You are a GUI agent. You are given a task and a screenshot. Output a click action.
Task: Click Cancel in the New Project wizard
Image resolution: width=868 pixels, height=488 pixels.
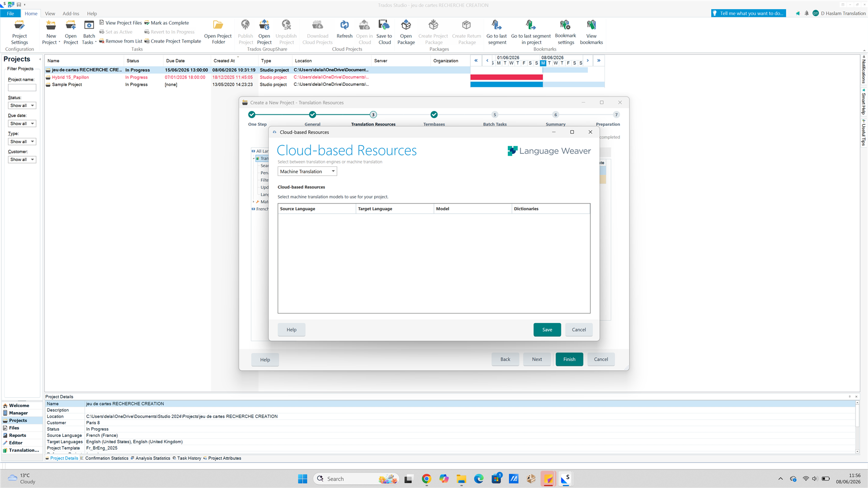601,359
